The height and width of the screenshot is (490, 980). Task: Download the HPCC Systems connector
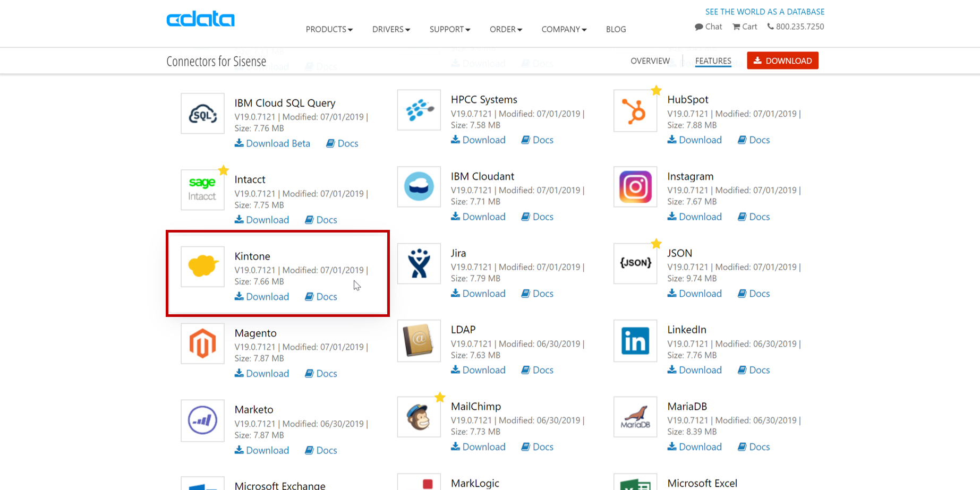click(478, 140)
